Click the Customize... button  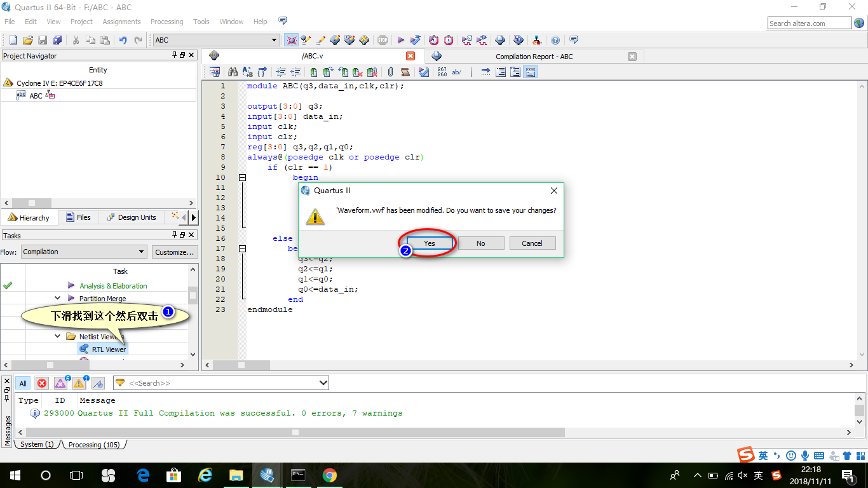click(x=175, y=252)
